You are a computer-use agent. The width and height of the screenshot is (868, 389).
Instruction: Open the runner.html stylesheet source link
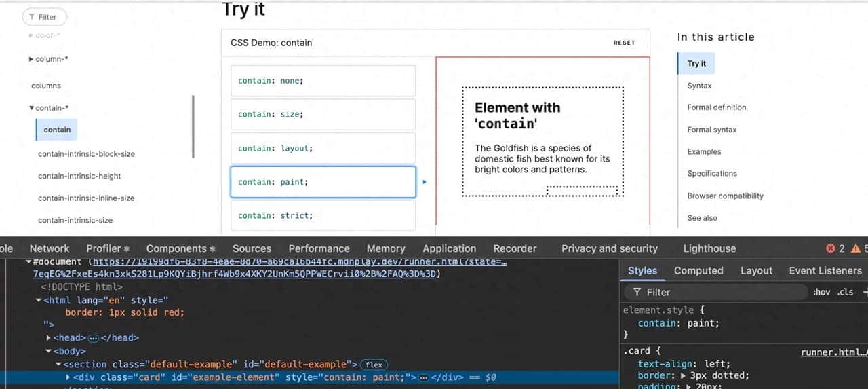833,352
